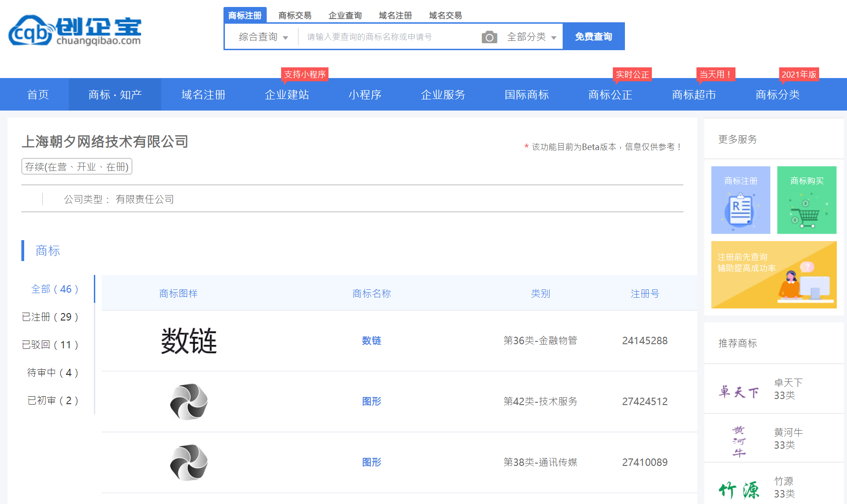Select the 域名交易 search tab

click(x=446, y=15)
